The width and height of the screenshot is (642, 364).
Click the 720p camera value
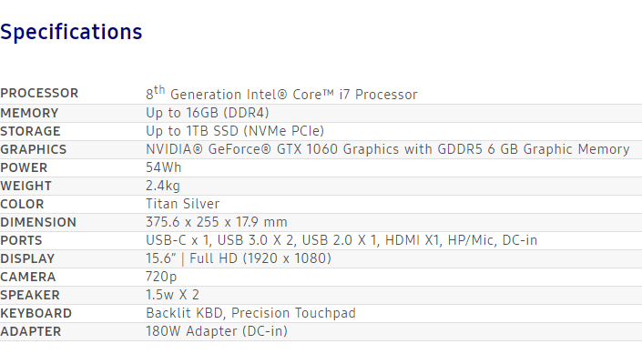163,277
